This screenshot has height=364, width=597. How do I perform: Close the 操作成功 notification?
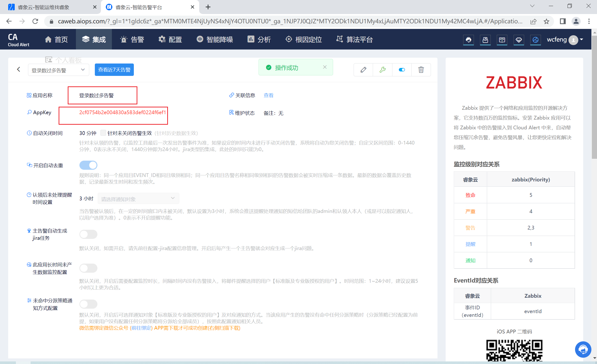tap(325, 67)
